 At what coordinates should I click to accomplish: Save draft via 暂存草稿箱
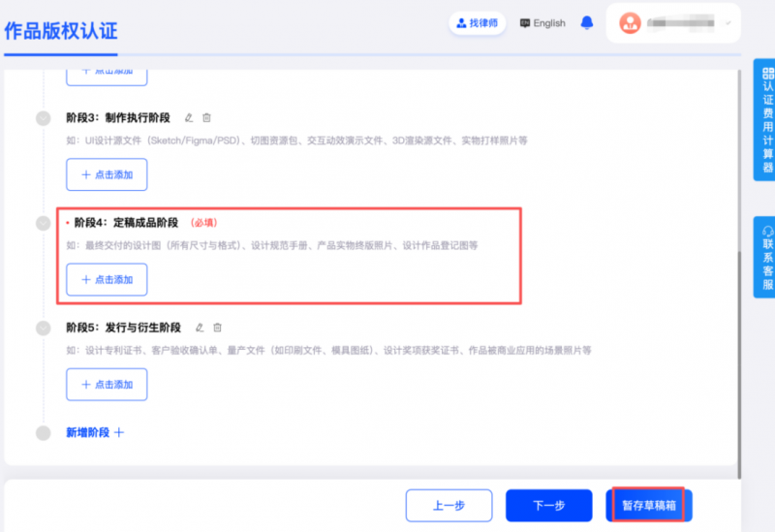coord(649,505)
